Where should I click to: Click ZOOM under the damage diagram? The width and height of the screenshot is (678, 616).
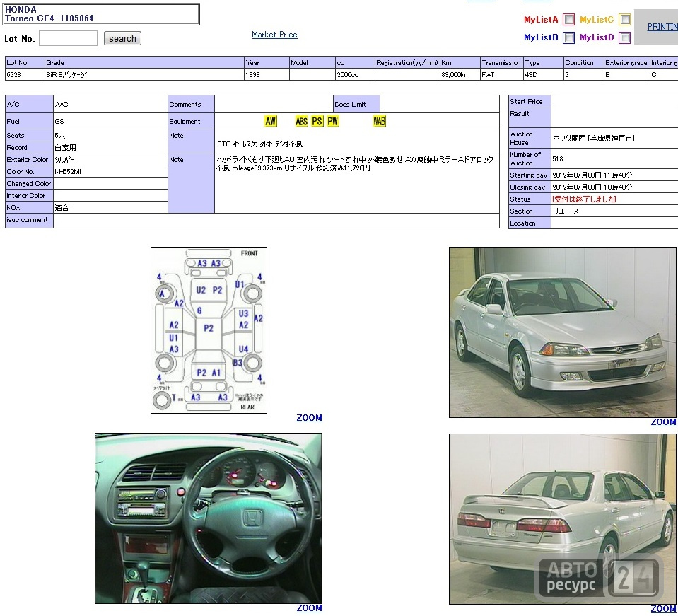[309, 418]
